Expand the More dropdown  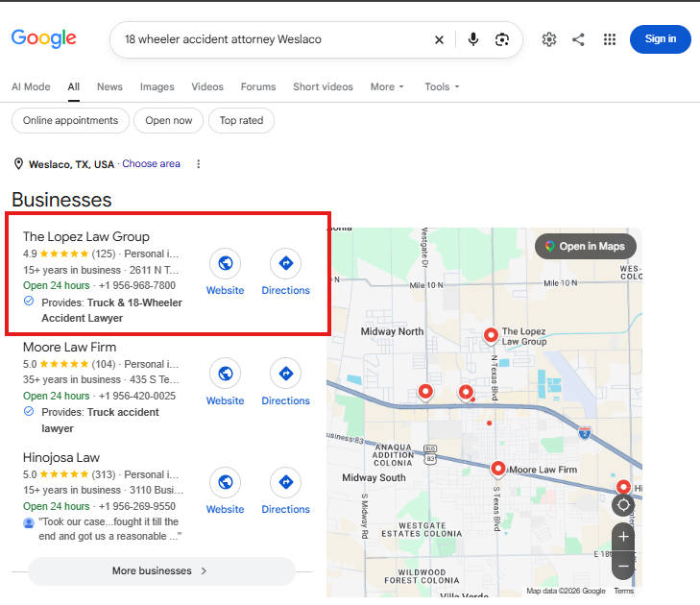coord(387,86)
